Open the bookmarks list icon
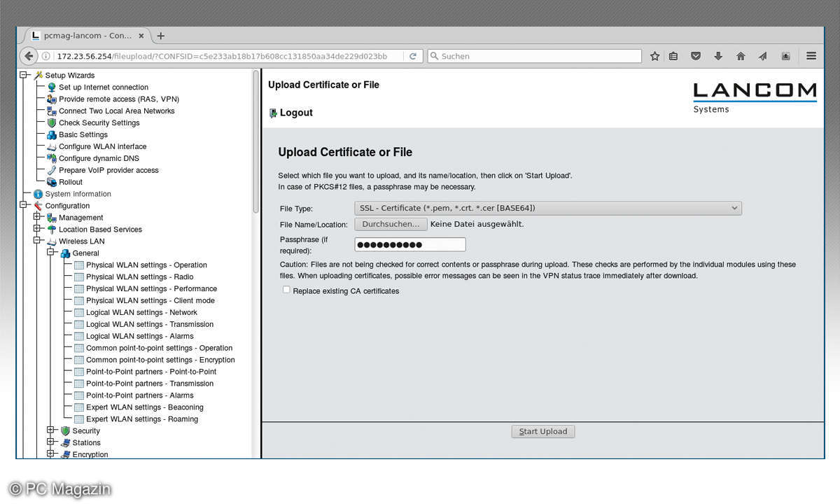840x504 pixels. coord(673,56)
